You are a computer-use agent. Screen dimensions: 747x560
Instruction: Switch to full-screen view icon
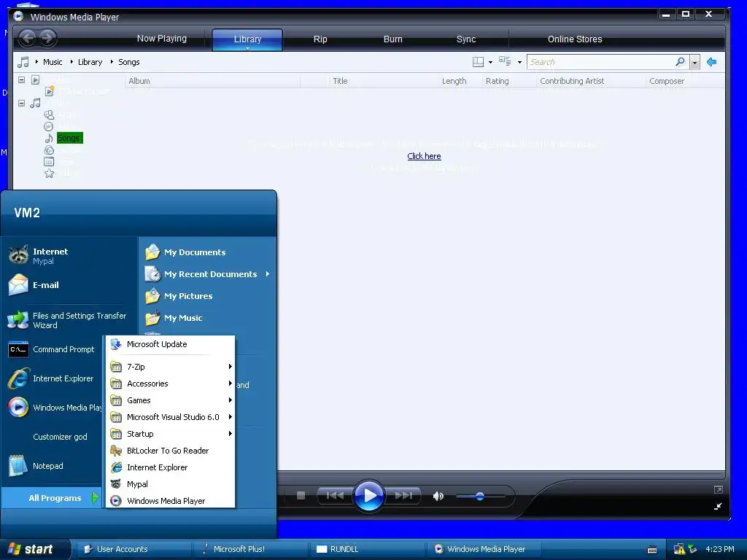[x=718, y=489]
